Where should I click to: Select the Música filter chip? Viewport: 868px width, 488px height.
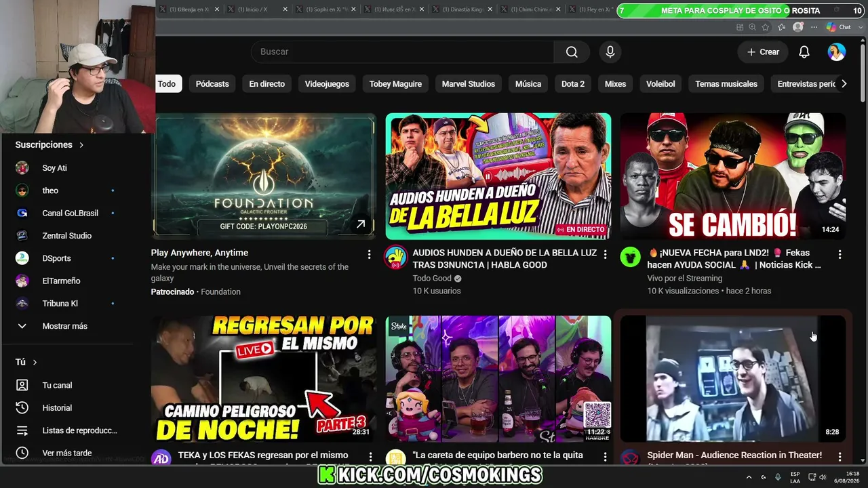528,84
